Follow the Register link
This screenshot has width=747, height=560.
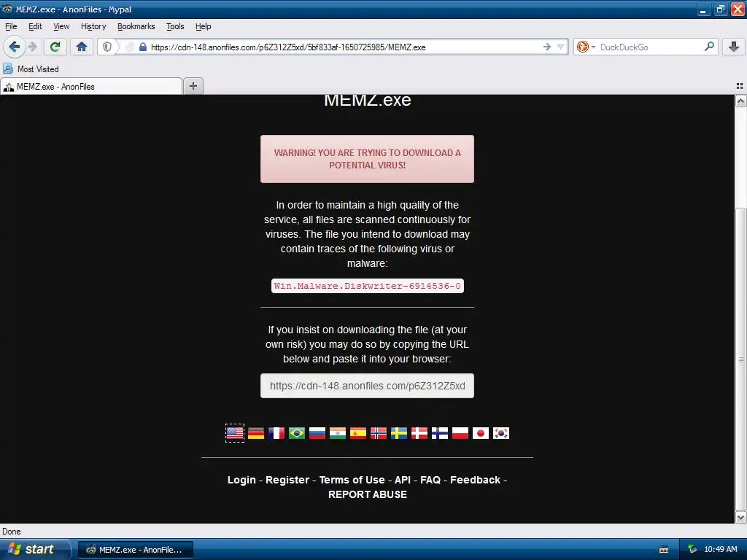tap(287, 480)
